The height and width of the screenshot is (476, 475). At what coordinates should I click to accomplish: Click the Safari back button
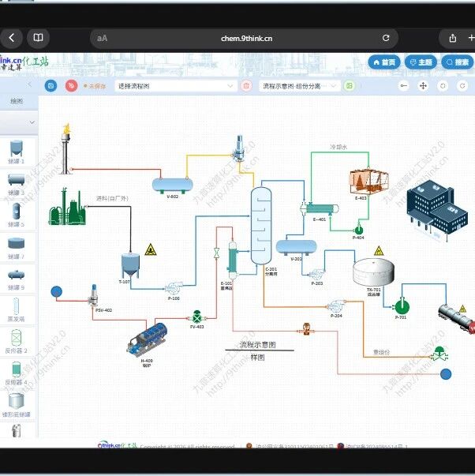(11, 38)
